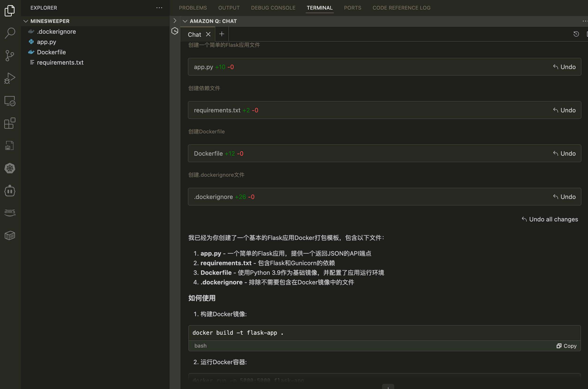Copy the docker build command
Screen dimensions: 588x389
click(x=566, y=346)
